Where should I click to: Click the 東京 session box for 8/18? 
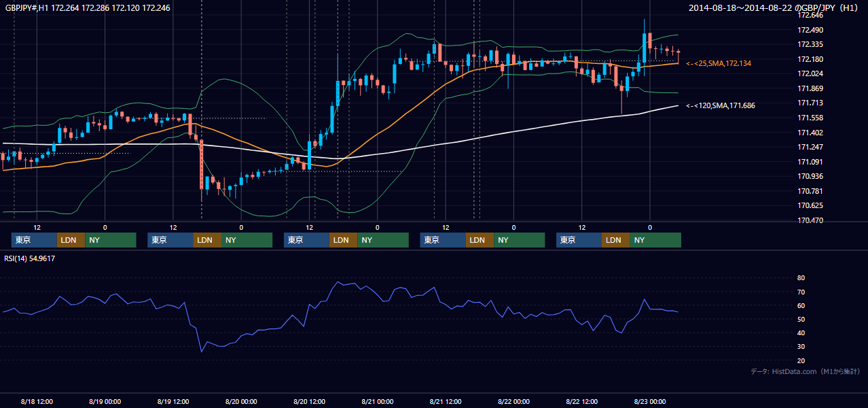[x=34, y=240]
